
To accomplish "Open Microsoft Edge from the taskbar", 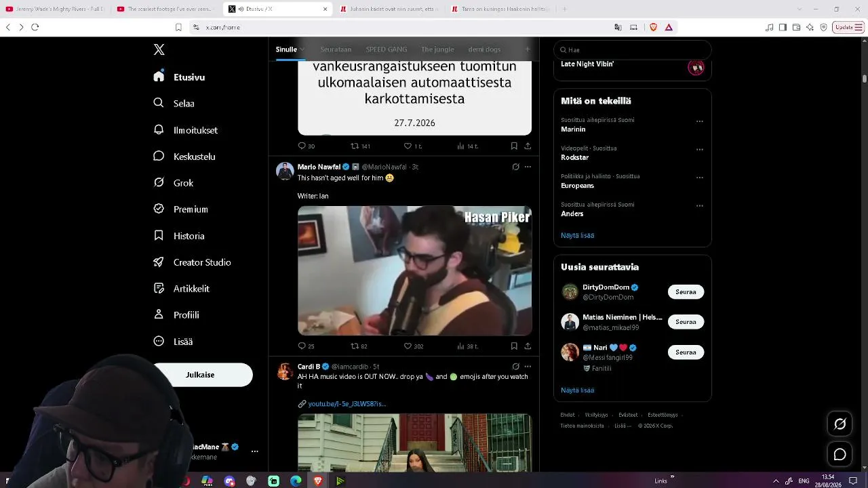I will (296, 481).
